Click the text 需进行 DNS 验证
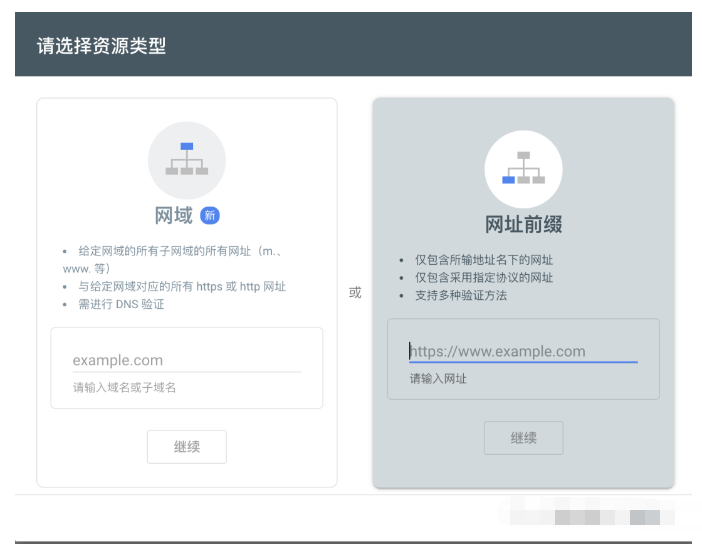This screenshot has height=550, width=702. coord(121,305)
